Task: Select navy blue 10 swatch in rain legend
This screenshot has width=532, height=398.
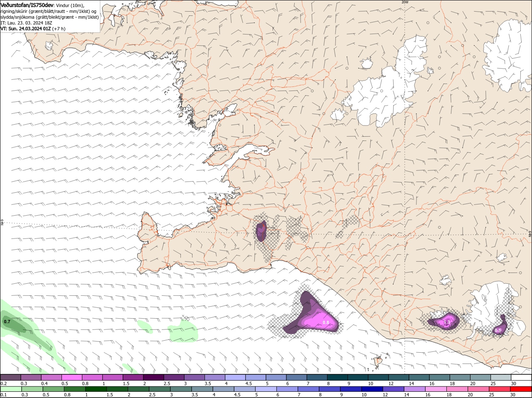Action: coord(372,389)
